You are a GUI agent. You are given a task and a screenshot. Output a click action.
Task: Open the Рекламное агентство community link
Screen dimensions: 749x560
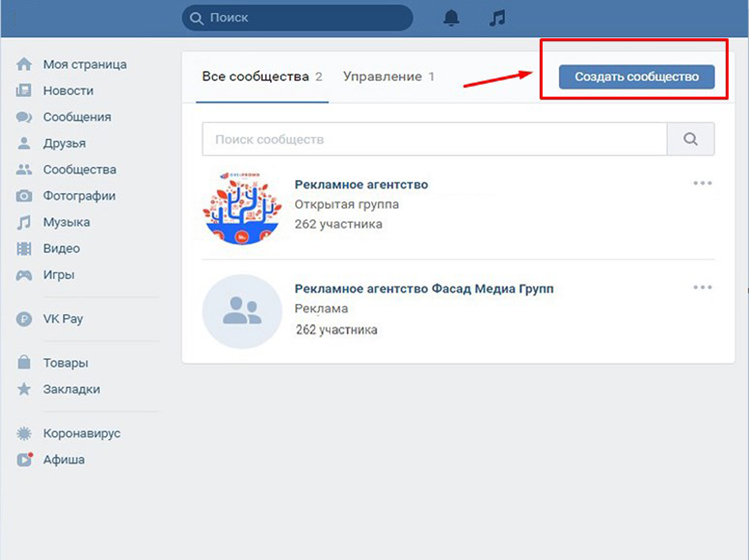pyautogui.click(x=361, y=185)
